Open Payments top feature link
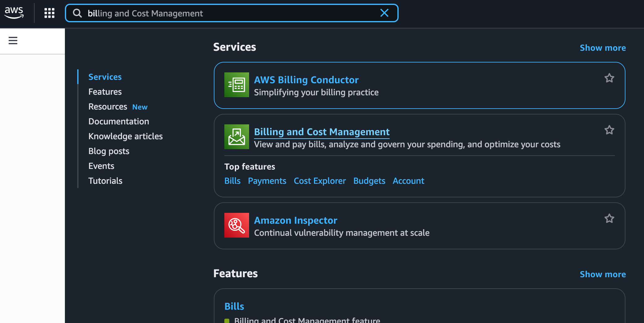The image size is (644, 323). click(267, 181)
